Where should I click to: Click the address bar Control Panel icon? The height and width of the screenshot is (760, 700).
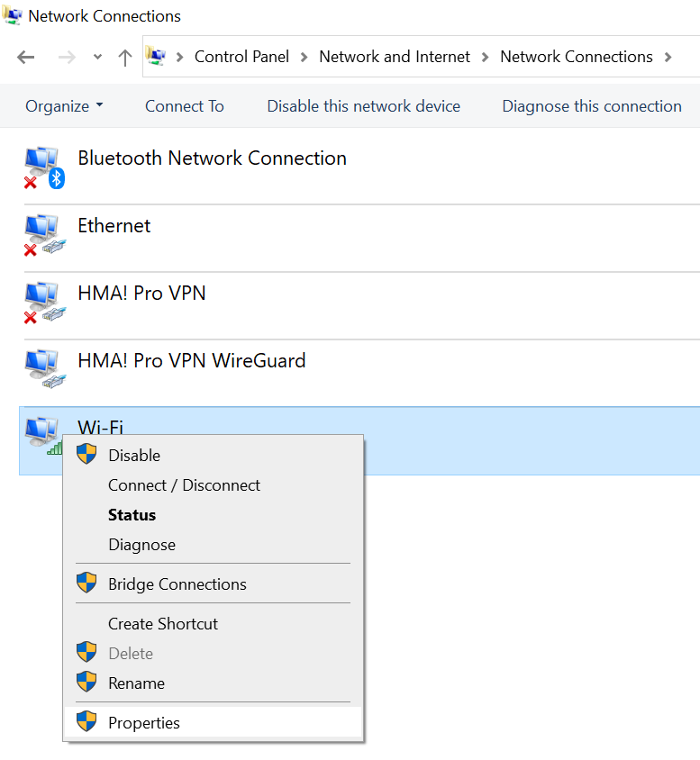(156, 57)
